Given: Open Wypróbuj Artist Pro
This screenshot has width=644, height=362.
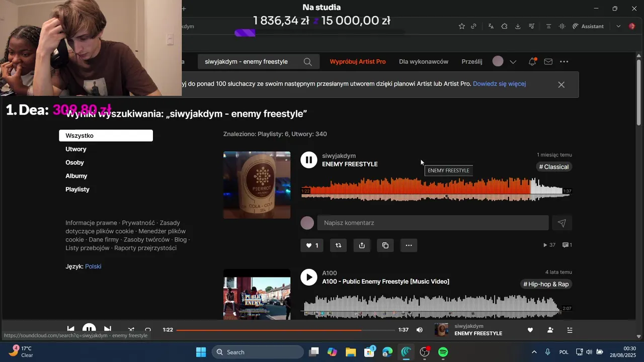Looking at the screenshot, I should point(358,62).
